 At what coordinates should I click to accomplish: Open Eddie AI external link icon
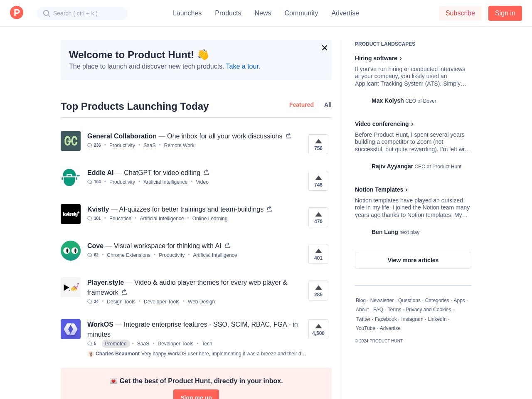pos(206,172)
